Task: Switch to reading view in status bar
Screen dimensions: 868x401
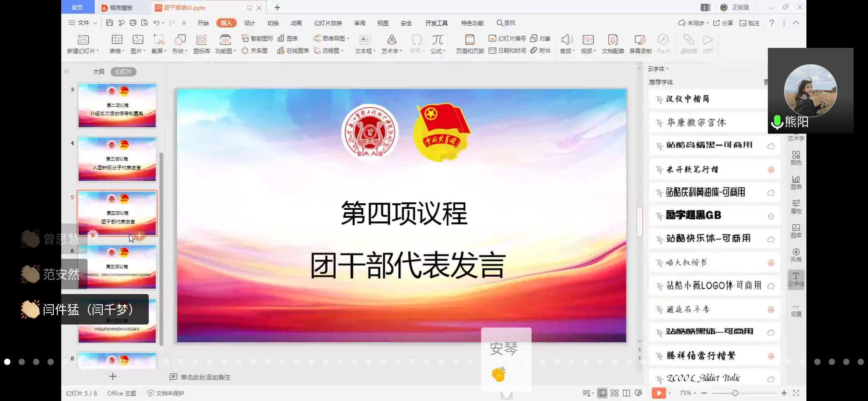Action: click(627, 393)
